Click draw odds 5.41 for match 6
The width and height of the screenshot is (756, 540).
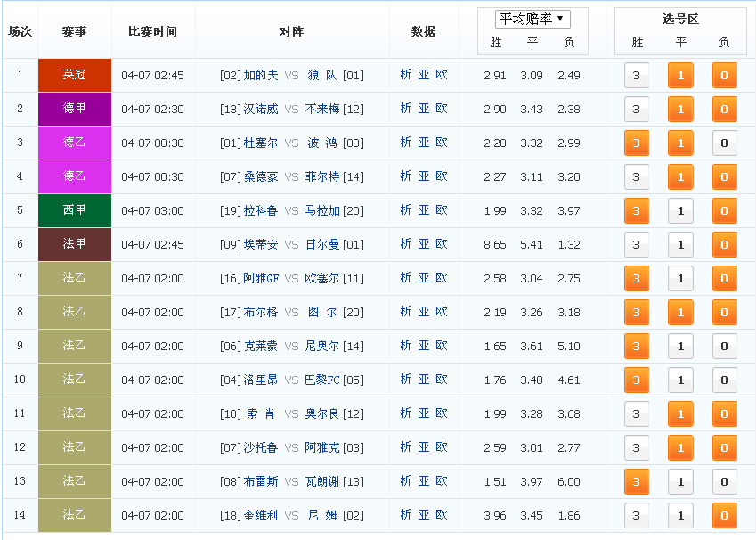click(x=532, y=245)
